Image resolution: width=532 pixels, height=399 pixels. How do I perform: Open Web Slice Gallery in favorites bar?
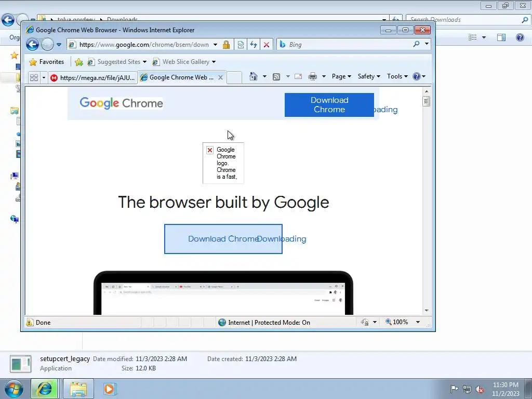click(184, 62)
